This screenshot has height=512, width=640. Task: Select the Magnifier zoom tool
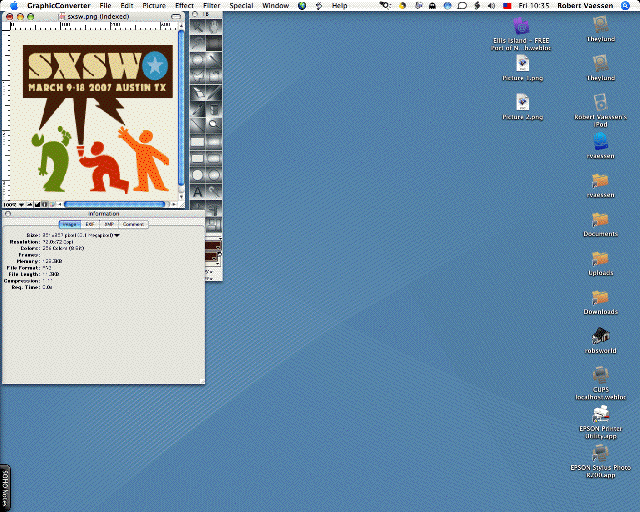(x=213, y=124)
